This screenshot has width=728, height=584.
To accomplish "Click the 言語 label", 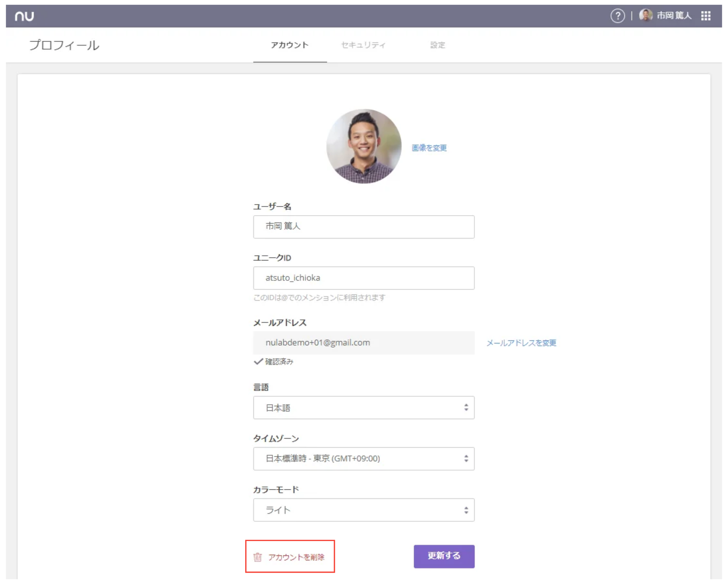I will [x=261, y=387].
